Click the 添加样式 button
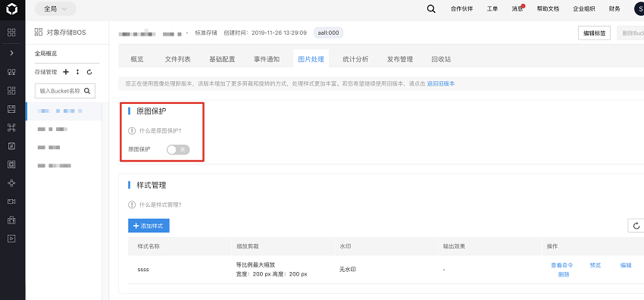The width and height of the screenshot is (644, 300). 148,226
